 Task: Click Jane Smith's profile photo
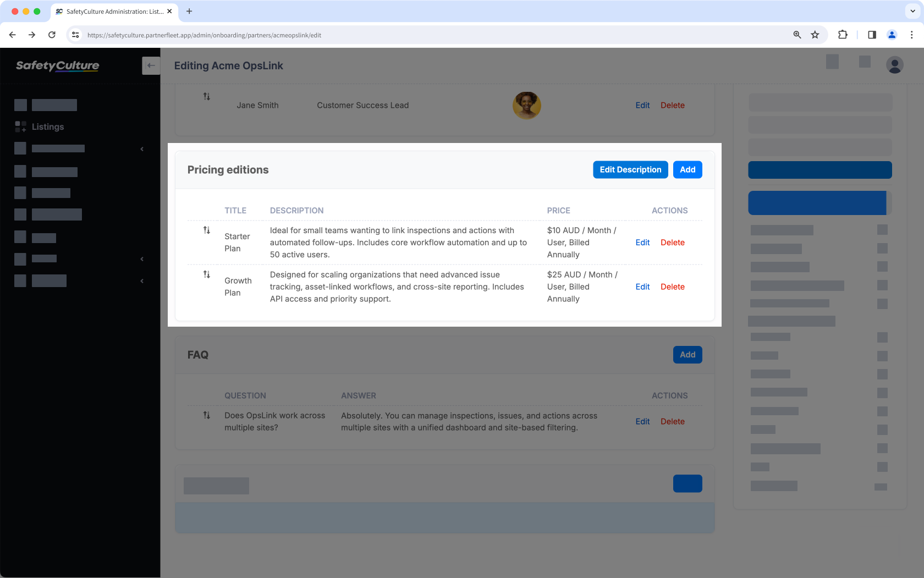pyautogui.click(x=526, y=105)
